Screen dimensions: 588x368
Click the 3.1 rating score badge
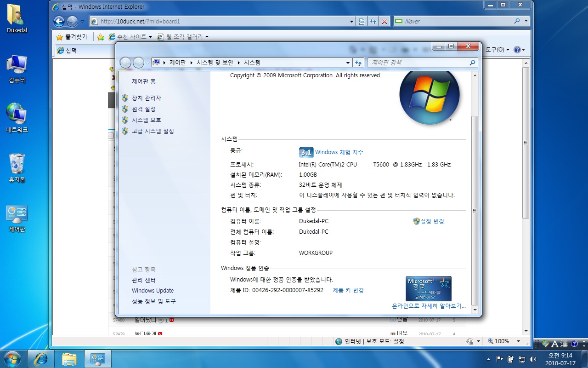(x=306, y=152)
